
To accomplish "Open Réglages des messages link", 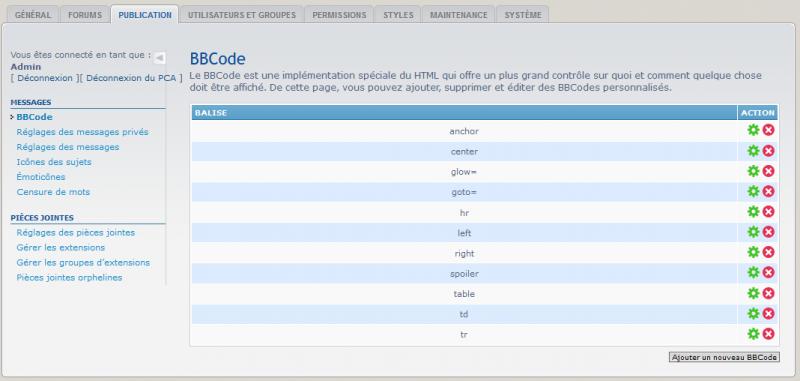I will (x=68, y=147).
